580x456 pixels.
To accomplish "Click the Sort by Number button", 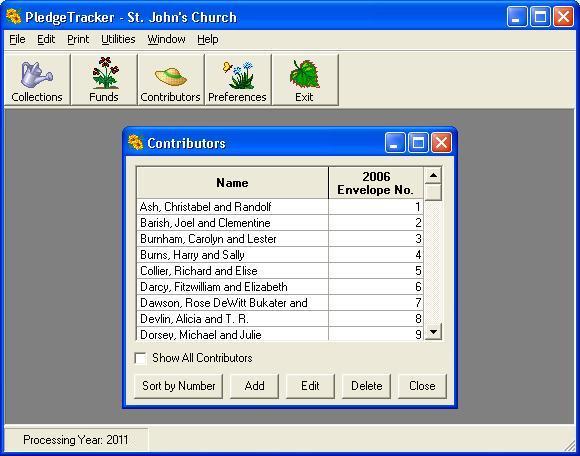I will pyautogui.click(x=179, y=386).
